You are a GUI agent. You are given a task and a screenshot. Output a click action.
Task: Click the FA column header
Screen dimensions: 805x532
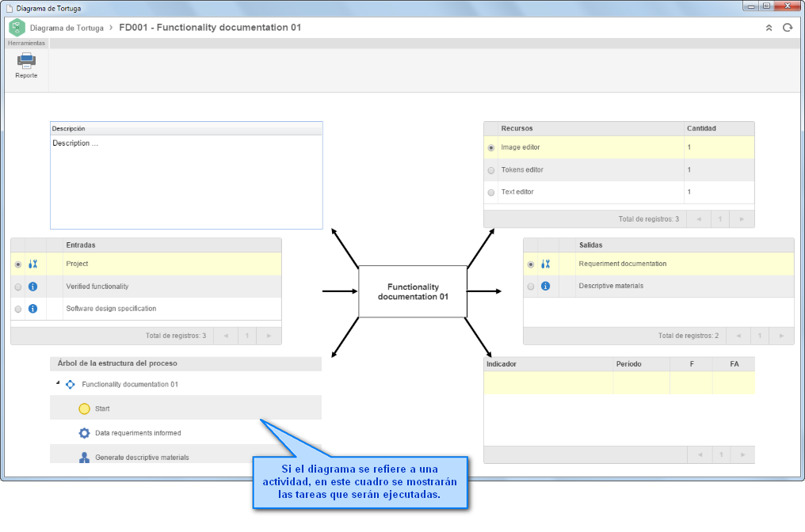[734, 363]
